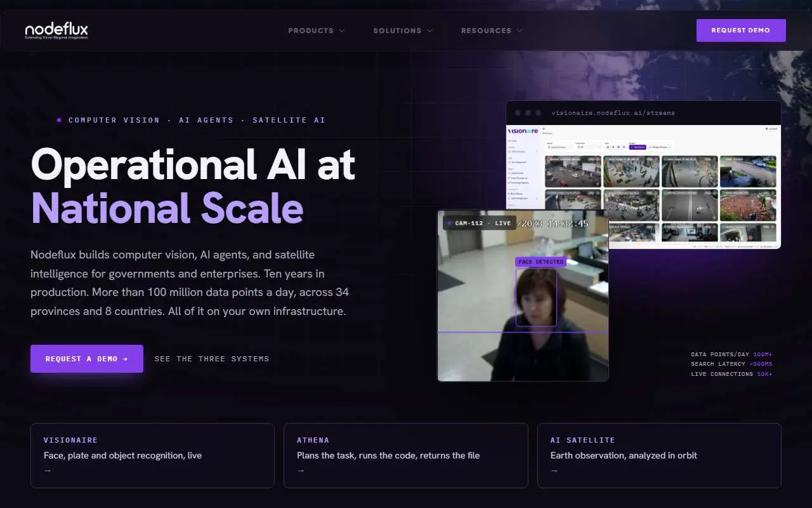Follow the 'See the three systems' link
Screen dimensions: 812x508
click(x=212, y=359)
